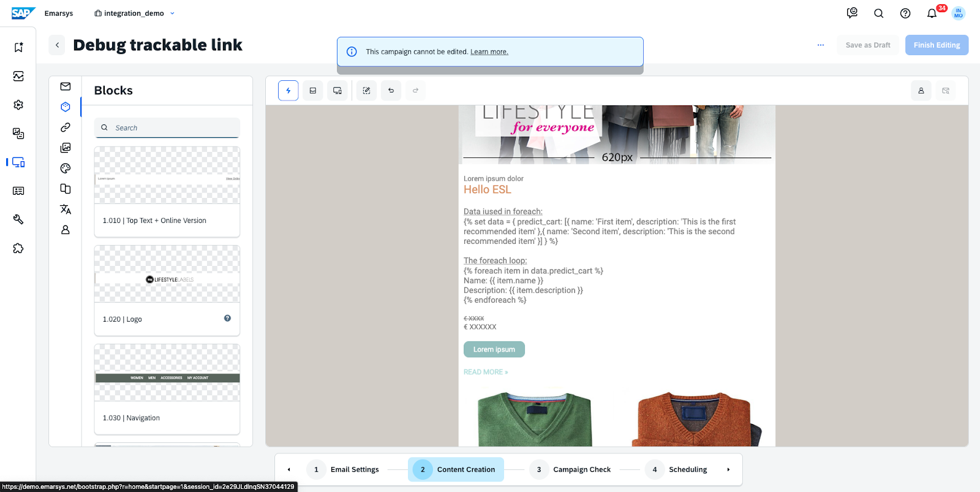
Task: Select the 1.010 Top Text + Online Version block
Action: (x=167, y=192)
